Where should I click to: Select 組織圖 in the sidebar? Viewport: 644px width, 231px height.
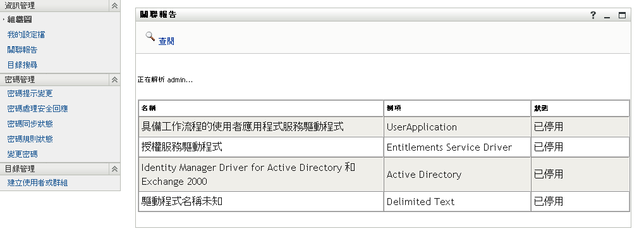[x=20, y=20]
